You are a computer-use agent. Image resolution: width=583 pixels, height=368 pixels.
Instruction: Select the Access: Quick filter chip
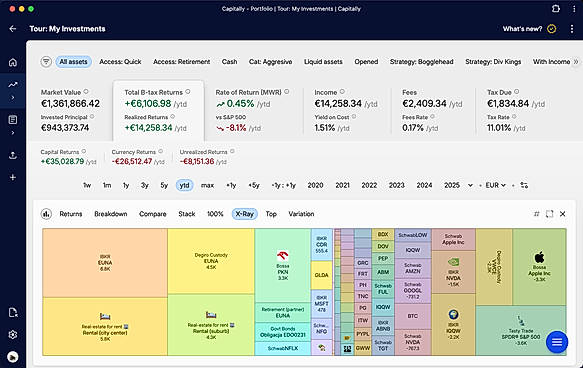click(x=120, y=62)
